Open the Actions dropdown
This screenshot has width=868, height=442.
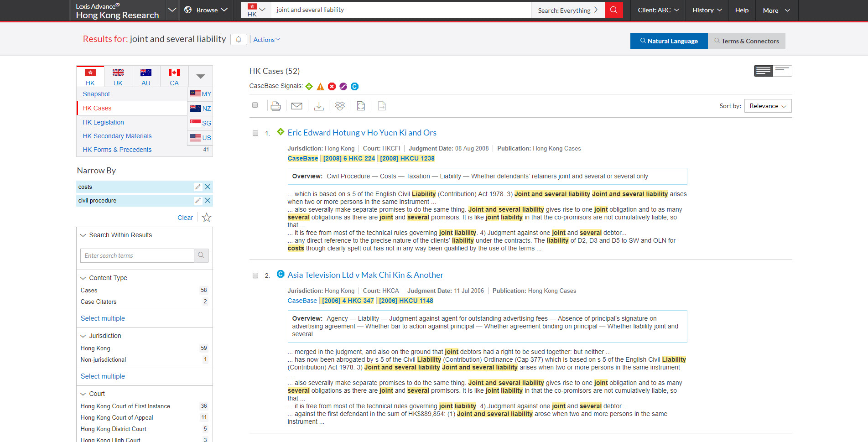[x=267, y=40]
